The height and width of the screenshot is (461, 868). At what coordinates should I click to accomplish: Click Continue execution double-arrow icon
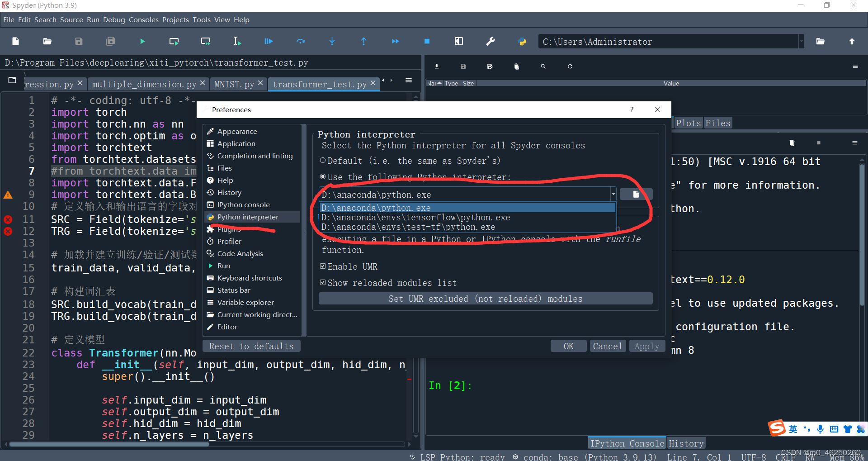[x=395, y=41]
